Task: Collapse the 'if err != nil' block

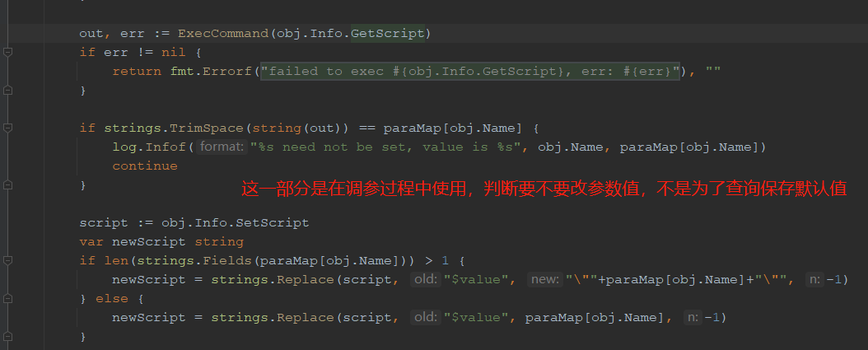Action: coord(7,53)
